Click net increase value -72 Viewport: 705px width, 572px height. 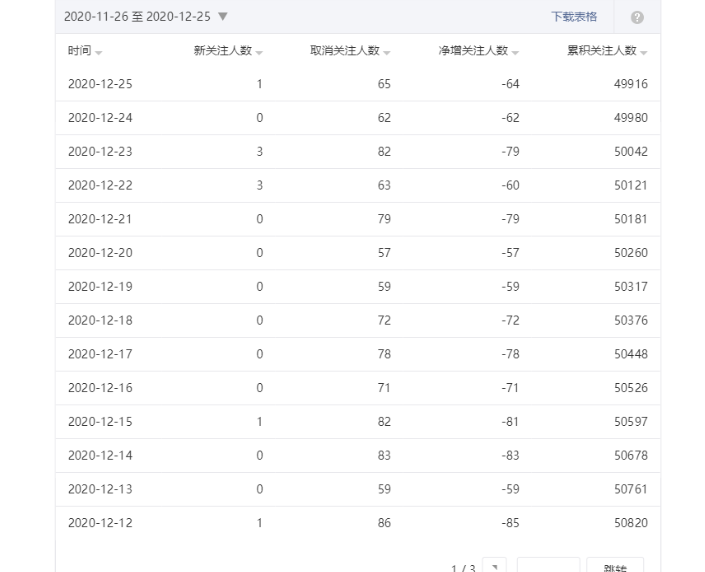point(510,320)
